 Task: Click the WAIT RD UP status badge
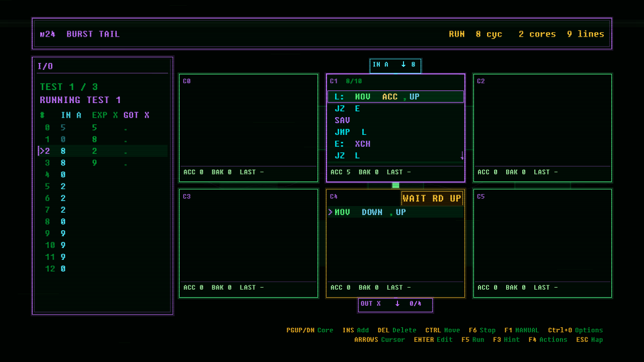432,199
